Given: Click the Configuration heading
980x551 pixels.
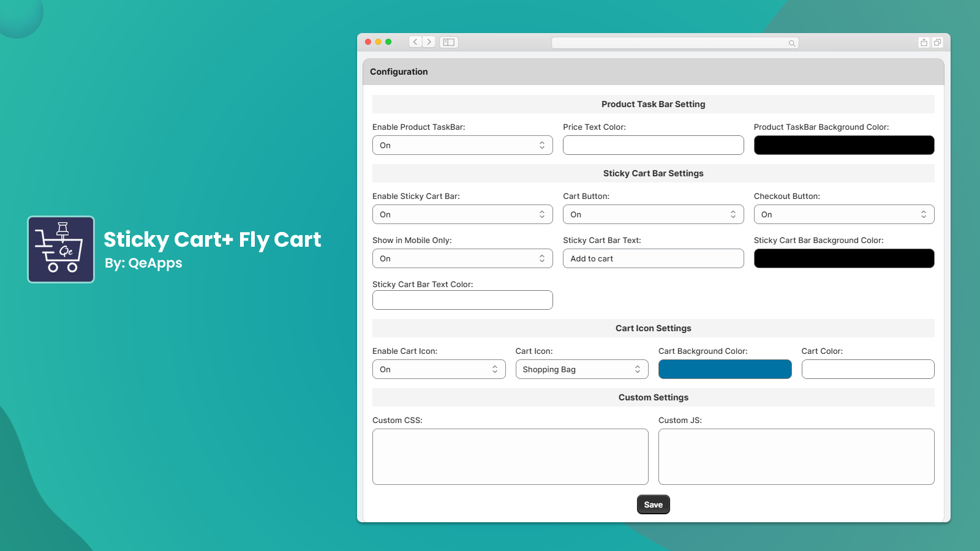Looking at the screenshot, I should click(x=399, y=72).
